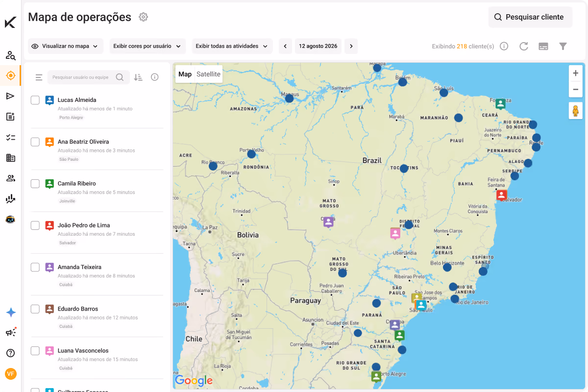Check the Camila Ribeiro checkbox
This screenshot has width=588, height=392.
35,183
